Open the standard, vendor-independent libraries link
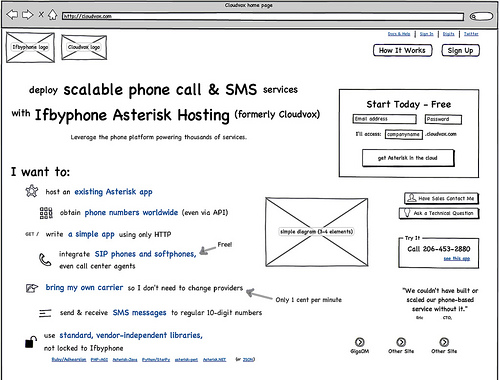Viewport: 500px width, 380px height. pos(131,335)
